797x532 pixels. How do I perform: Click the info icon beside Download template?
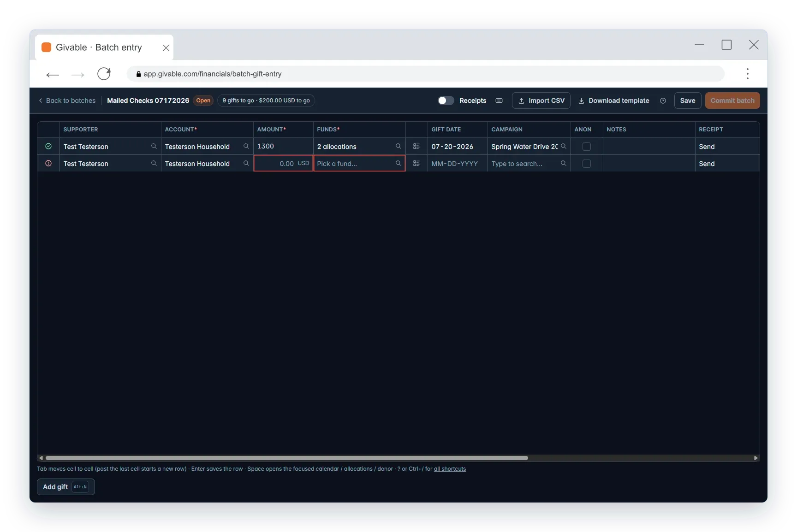tap(663, 100)
